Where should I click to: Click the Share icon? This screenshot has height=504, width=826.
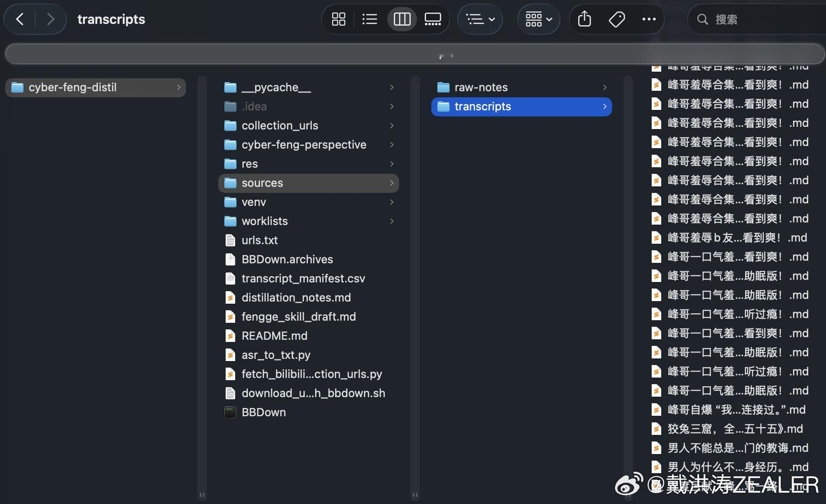tap(585, 19)
